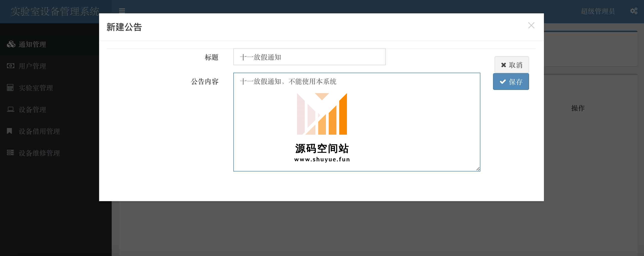Click the calculator icon beside 实验室管理

tap(10, 87)
